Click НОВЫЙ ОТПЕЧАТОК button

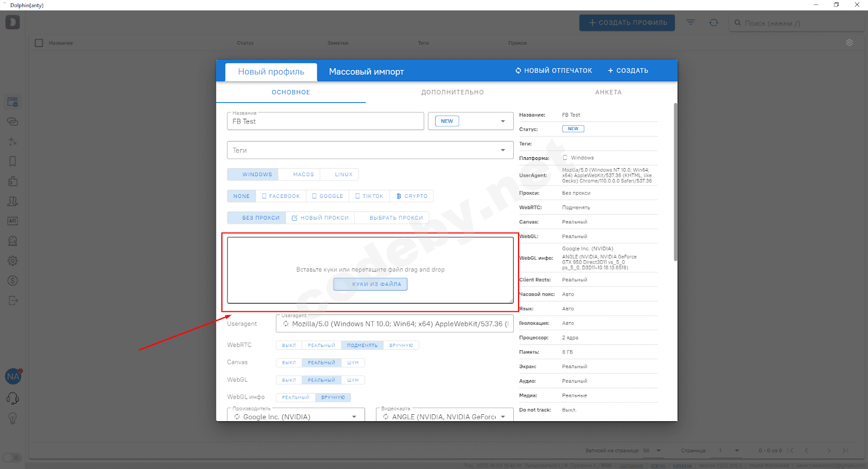[x=553, y=70]
